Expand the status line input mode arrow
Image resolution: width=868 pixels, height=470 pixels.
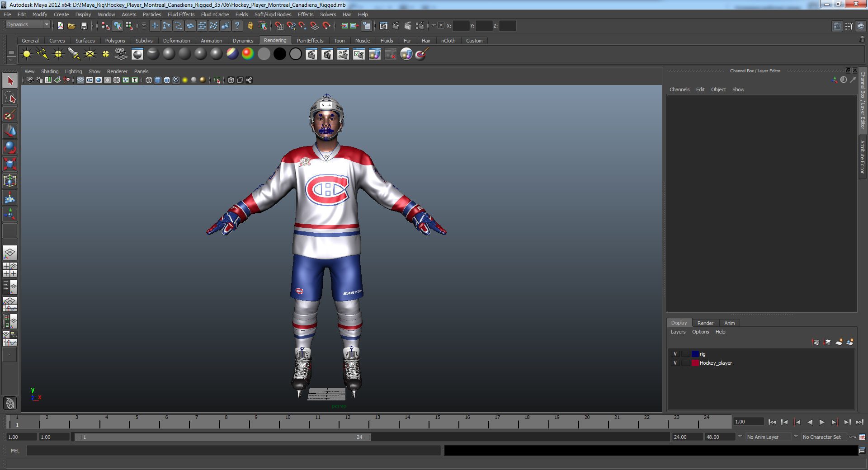[434, 26]
